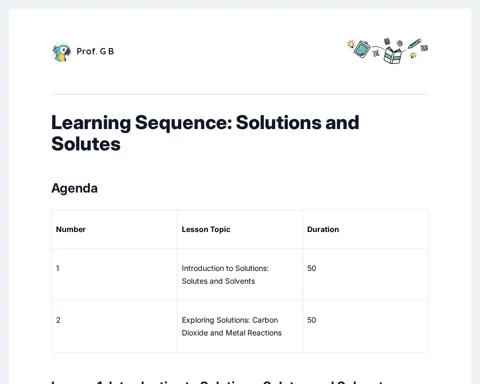Click lesson number 1 cell
The width and height of the screenshot is (480, 384).
(x=115, y=275)
